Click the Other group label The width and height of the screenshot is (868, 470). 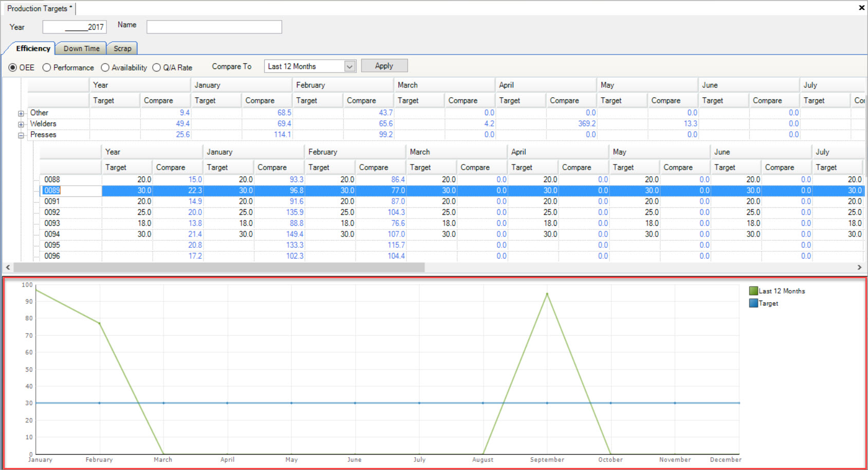[x=39, y=113]
